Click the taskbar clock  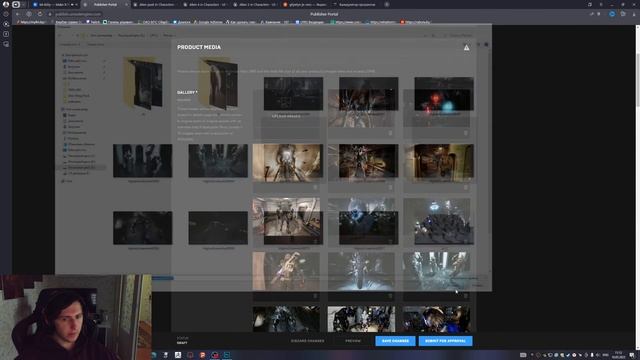618,355
